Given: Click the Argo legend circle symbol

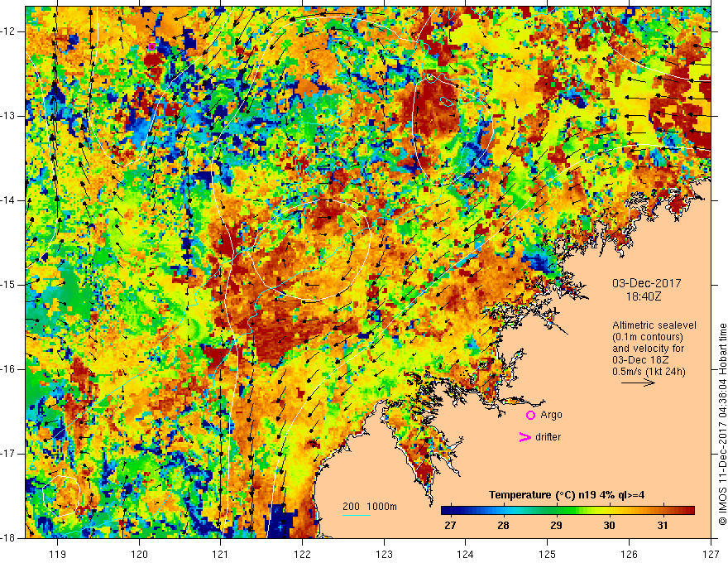Looking at the screenshot, I should point(530,416).
